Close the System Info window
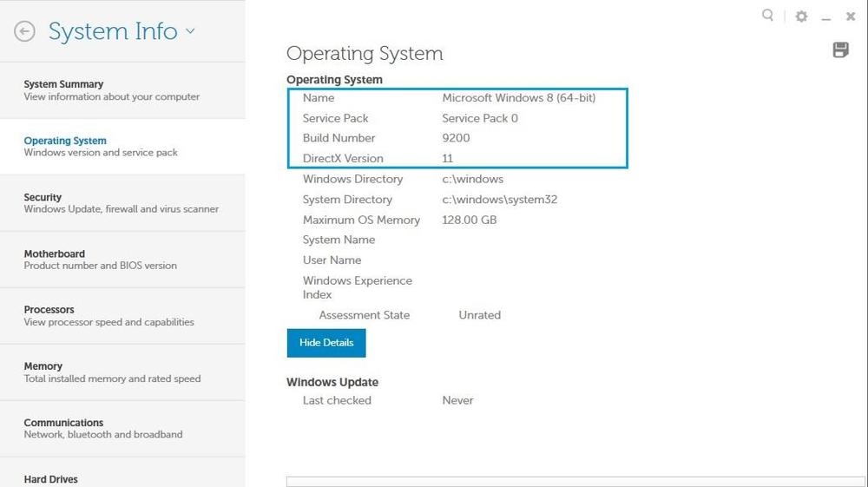This screenshot has width=868, height=487. point(851,16)
